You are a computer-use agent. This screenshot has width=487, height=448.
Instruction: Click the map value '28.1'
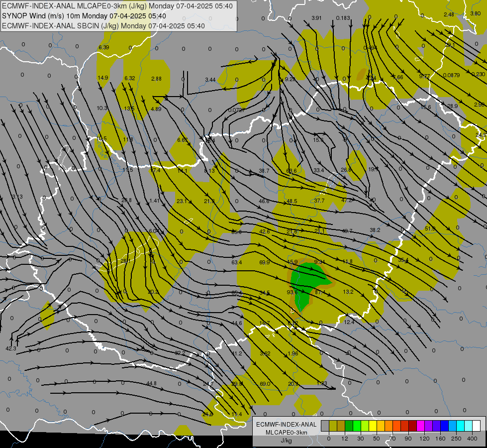(125, 261)
